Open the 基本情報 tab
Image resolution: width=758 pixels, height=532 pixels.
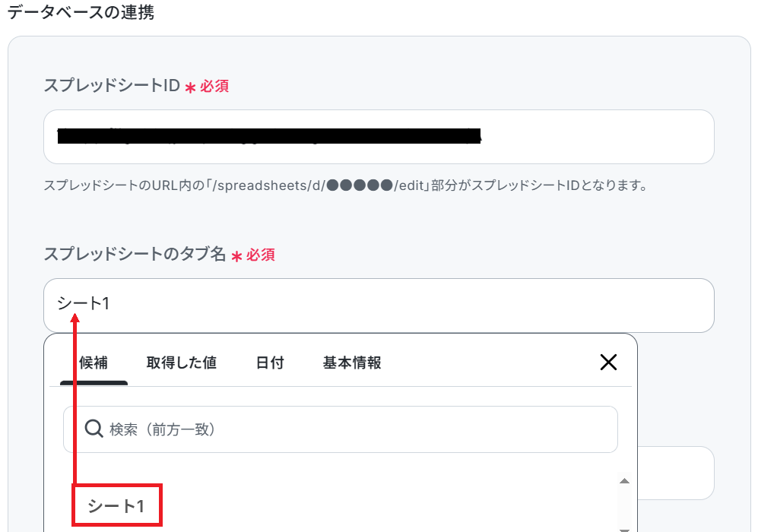(x=352, y=363)
